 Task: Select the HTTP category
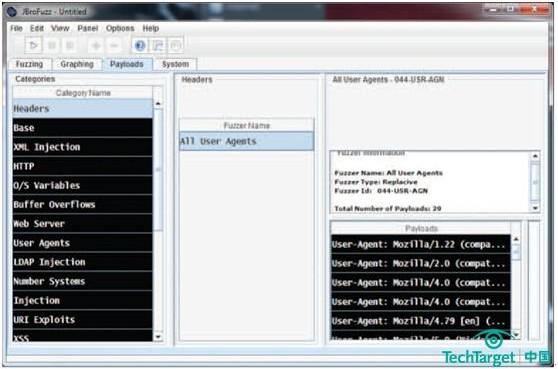[x=83, y=166]
